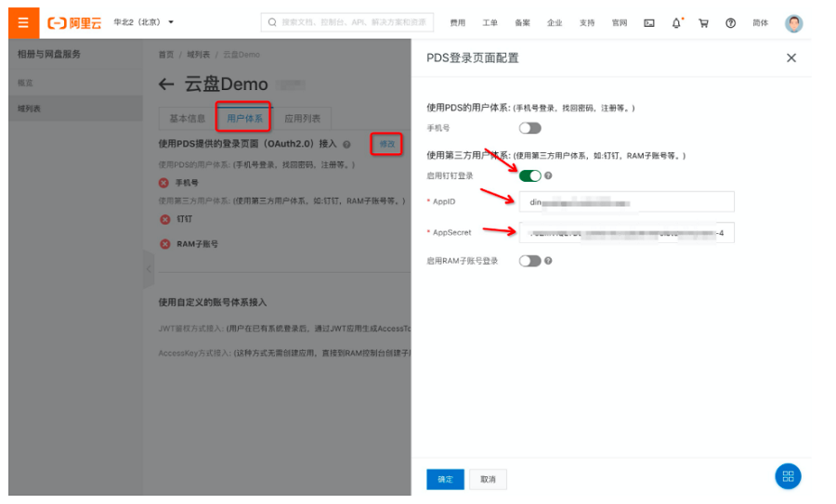This screenshot has height=504, width=836.
Task: Switch to the 基本信息 tab
Action: pos(187,119)
